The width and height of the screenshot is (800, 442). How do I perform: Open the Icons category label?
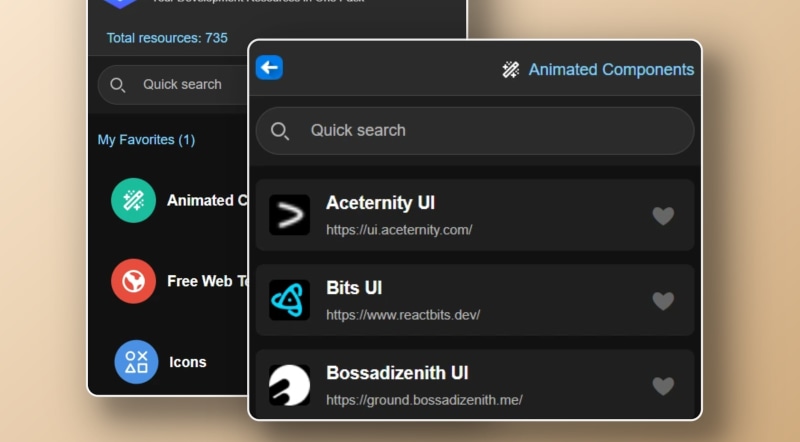pos(188,362)
